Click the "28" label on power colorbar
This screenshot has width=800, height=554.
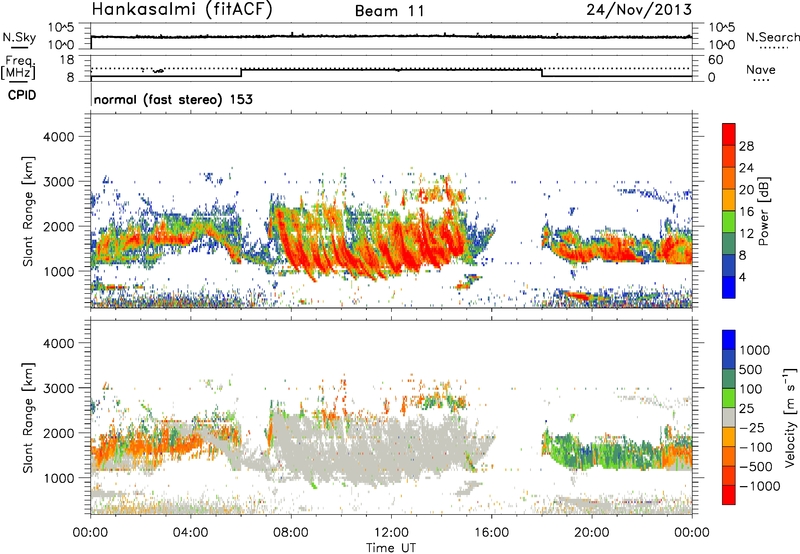pos(746,146)
